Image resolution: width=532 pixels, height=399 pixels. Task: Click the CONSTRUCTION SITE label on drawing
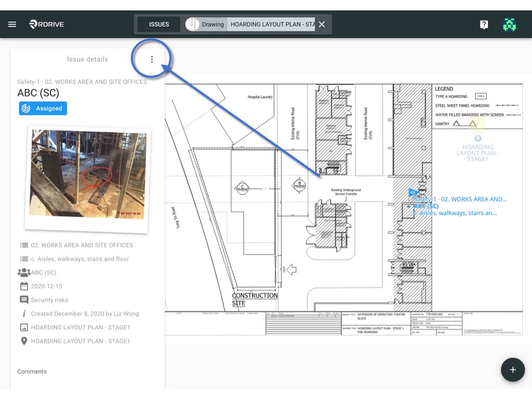point(255,299)
